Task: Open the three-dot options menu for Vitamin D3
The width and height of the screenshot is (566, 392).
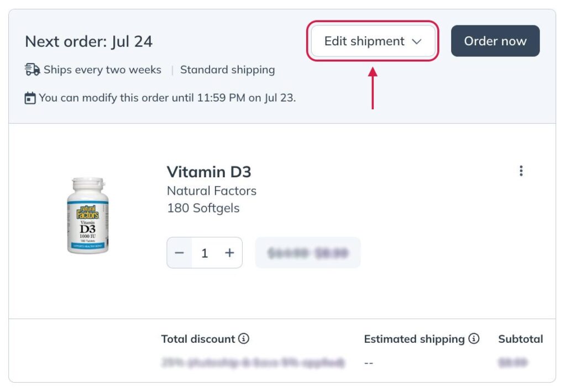Action: [x=521, y=171]
